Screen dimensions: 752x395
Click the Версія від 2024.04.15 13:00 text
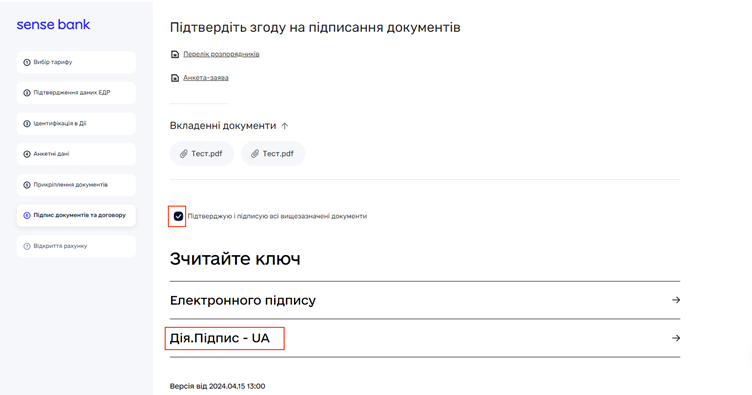coord(217,386)
